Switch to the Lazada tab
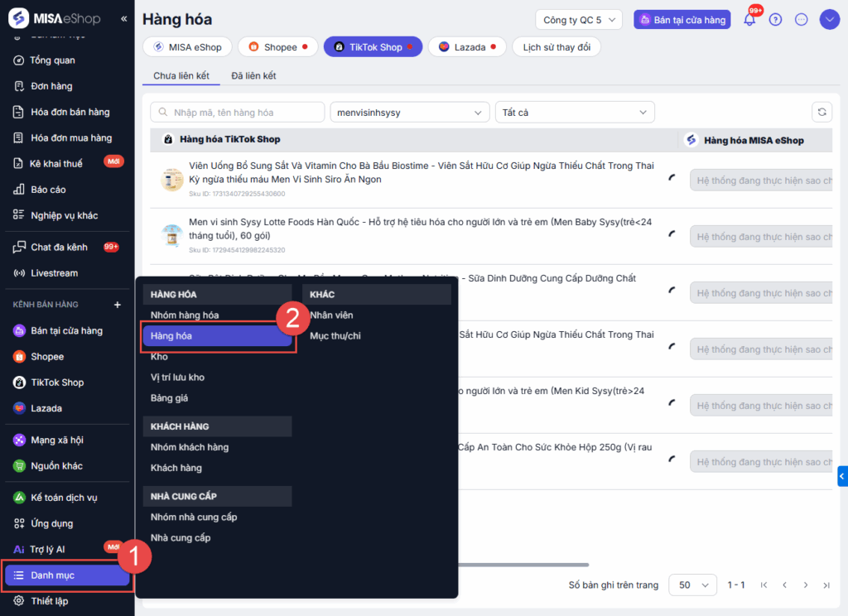 (x=467, y=47)
